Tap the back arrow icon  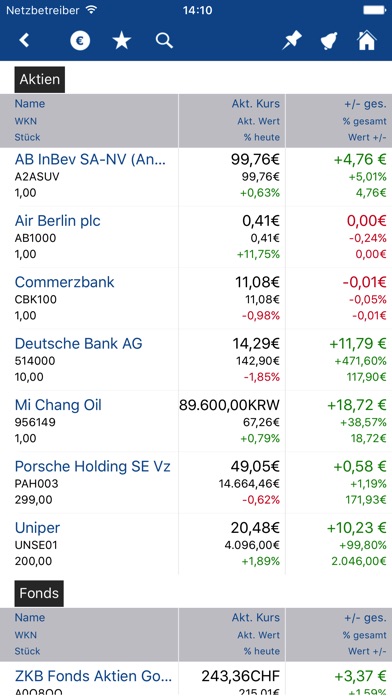click(x=24, y=41)
